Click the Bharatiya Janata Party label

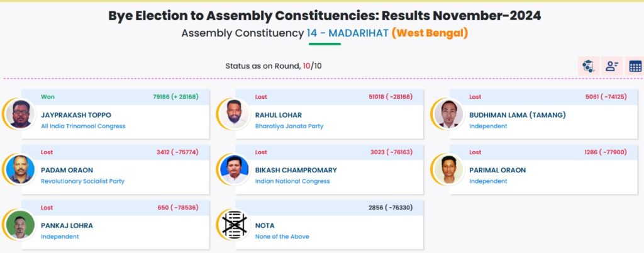coord(289,126)
